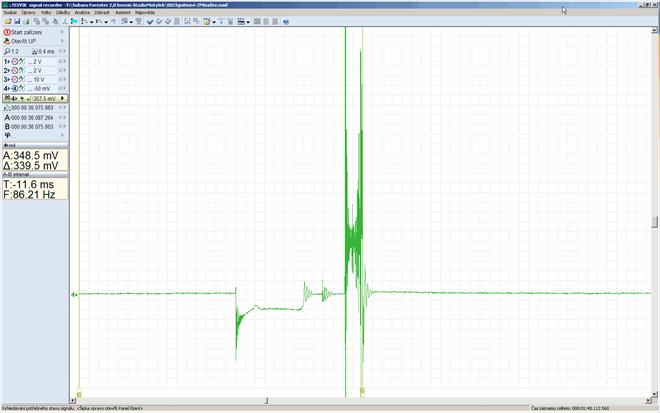Save the recording with the floppy disk icon
The width and height of the screenshot is (660, 413).
tap(17, 21)
